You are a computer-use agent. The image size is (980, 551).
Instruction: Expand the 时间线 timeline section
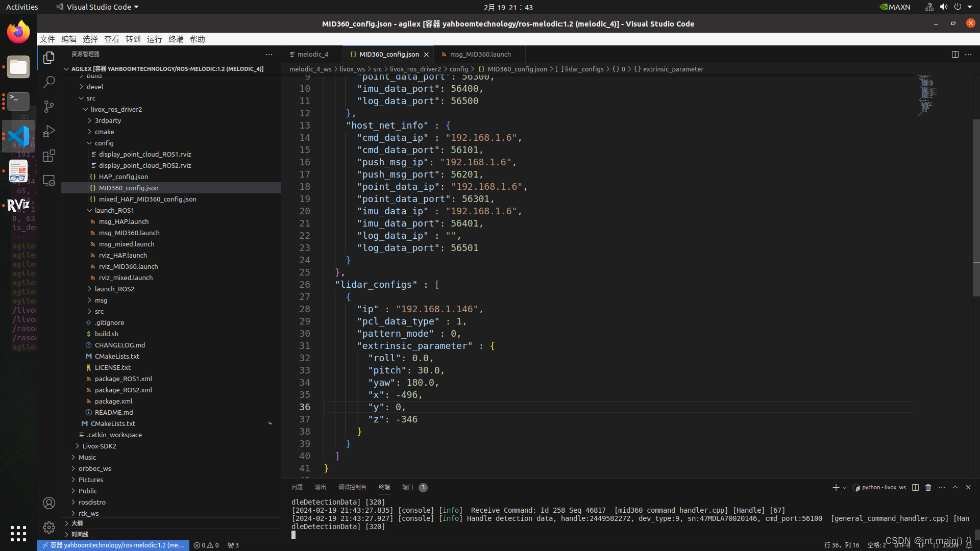(x=171, y=535)
